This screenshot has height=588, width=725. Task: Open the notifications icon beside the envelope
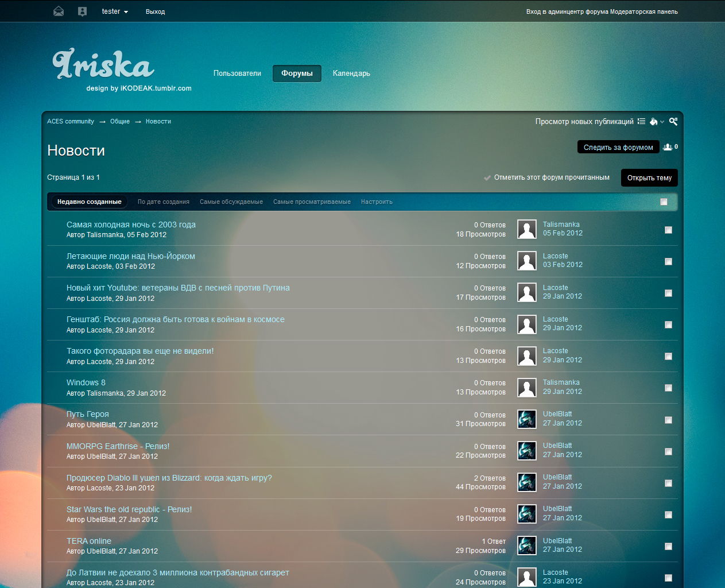[x=82, y=11]
